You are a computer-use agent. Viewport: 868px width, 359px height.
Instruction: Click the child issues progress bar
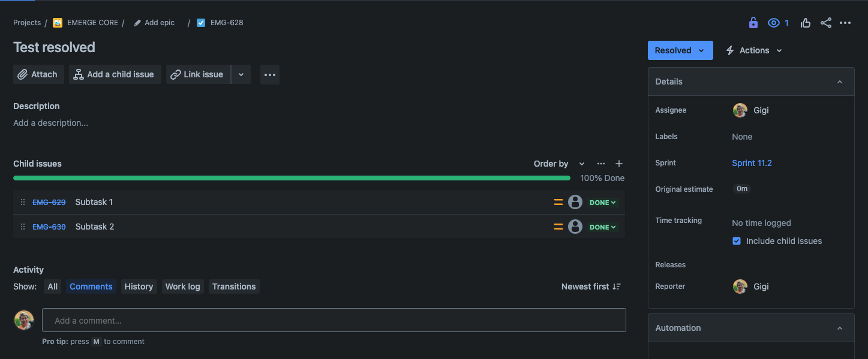pyautogui.click(x=292, y=178)
